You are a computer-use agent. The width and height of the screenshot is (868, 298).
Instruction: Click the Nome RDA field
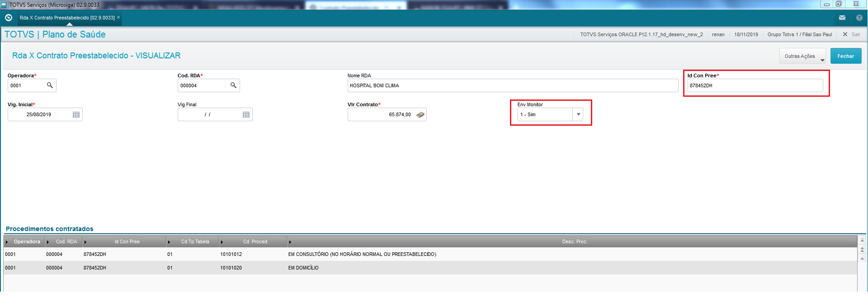click(x=513, y=85)
